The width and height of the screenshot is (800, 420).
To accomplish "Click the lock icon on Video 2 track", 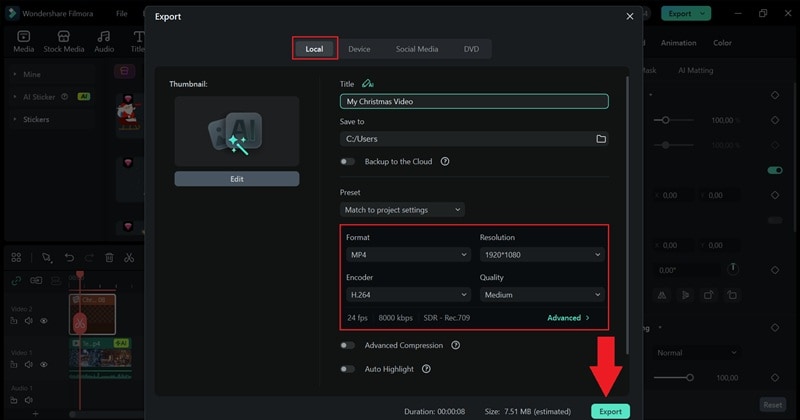I will pyautogui.click(x=14, y=321).
